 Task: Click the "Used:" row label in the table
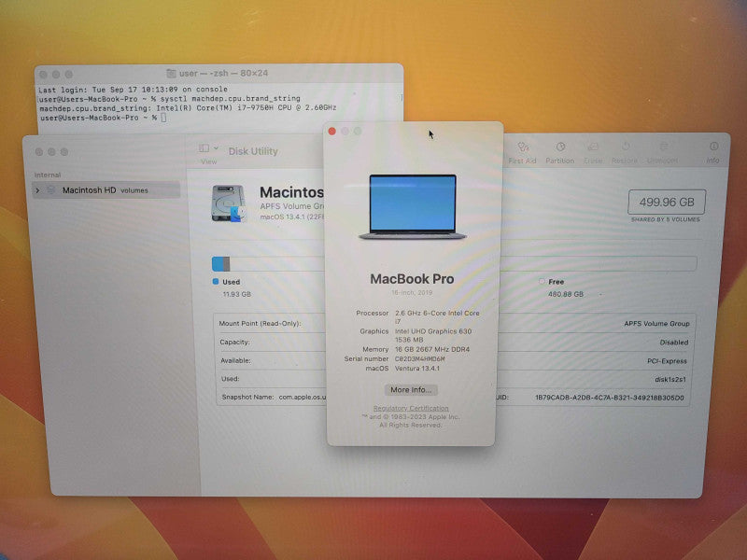[230, 379]
